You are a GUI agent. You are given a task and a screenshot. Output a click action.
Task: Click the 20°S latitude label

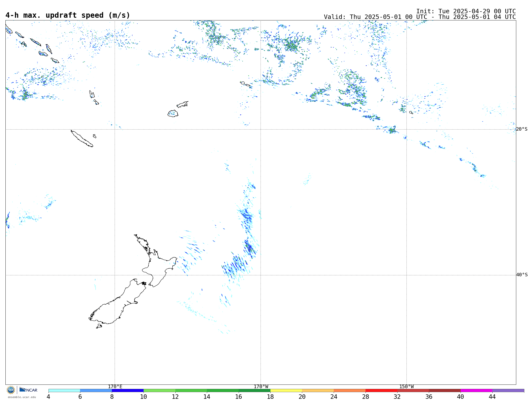coord(522,129)
